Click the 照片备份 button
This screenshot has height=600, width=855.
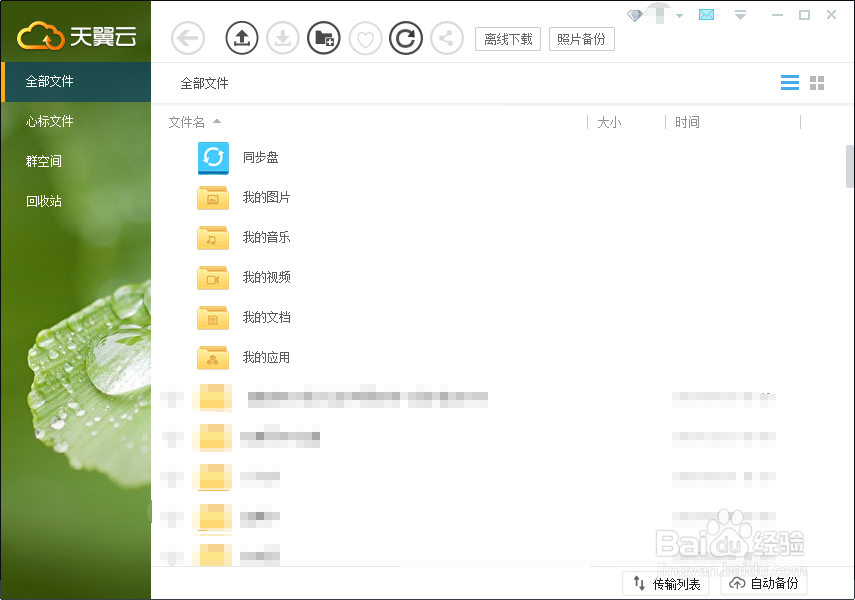click(581, 38)
